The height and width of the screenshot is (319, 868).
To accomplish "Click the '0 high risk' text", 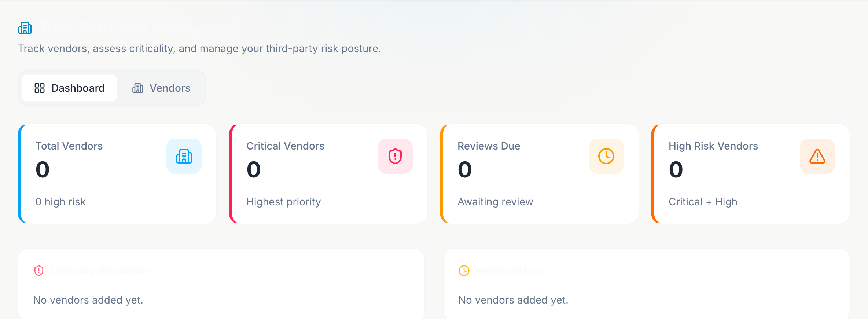I will (60, 202).
